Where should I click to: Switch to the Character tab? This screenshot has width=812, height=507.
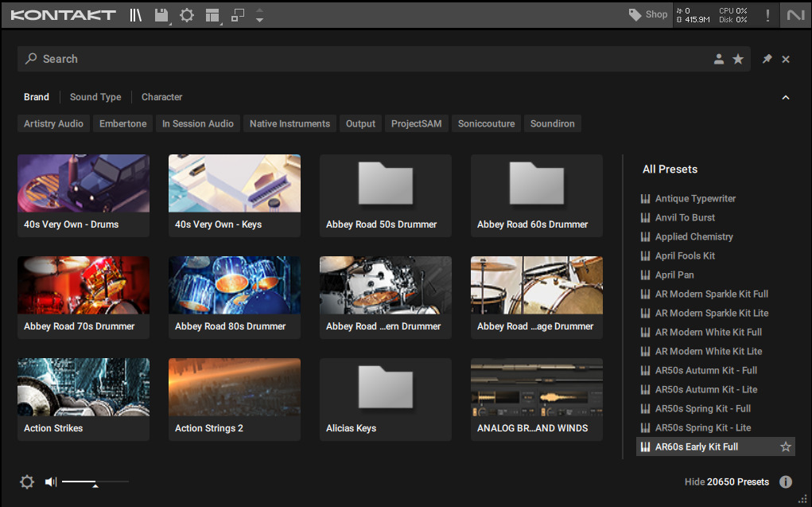click(x=161, y=97)
